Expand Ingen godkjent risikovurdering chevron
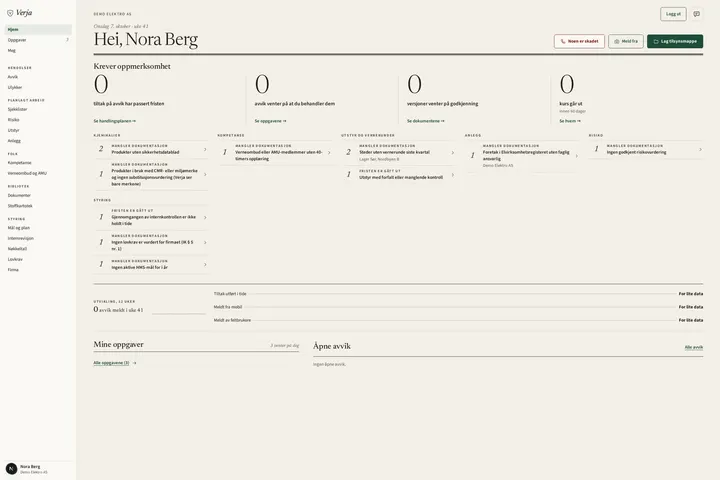The height and width of the screenshot is (480, 720). click(700, 149)
